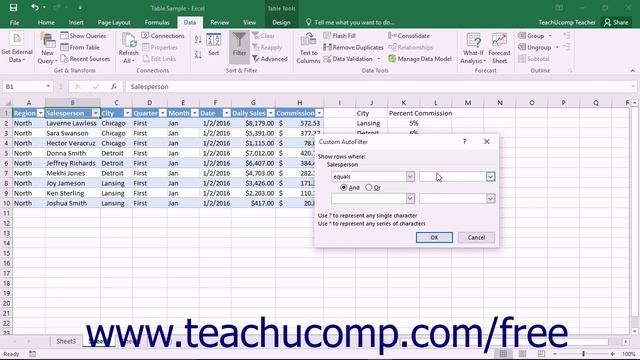This screenshot has height=360, width=640.
Task: Click the Refresh All icon
Action: point(129,48)
